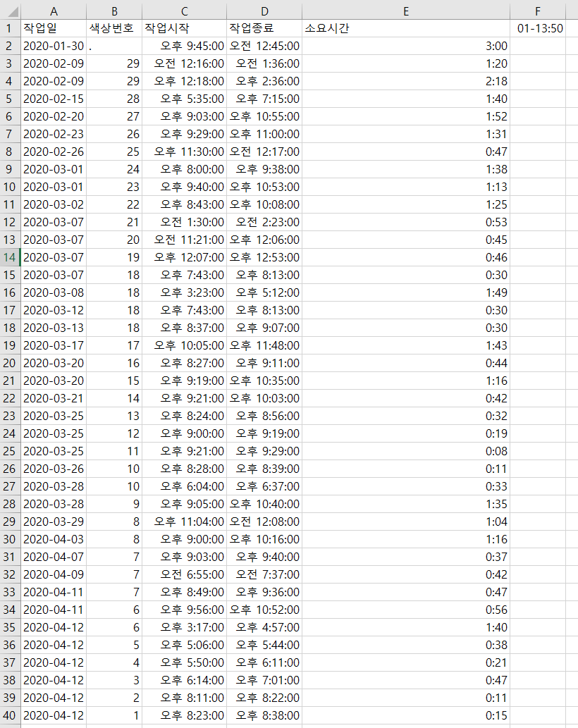The image size is (578, 728).
Task: Select color number 9 cell
Action: 114,504
